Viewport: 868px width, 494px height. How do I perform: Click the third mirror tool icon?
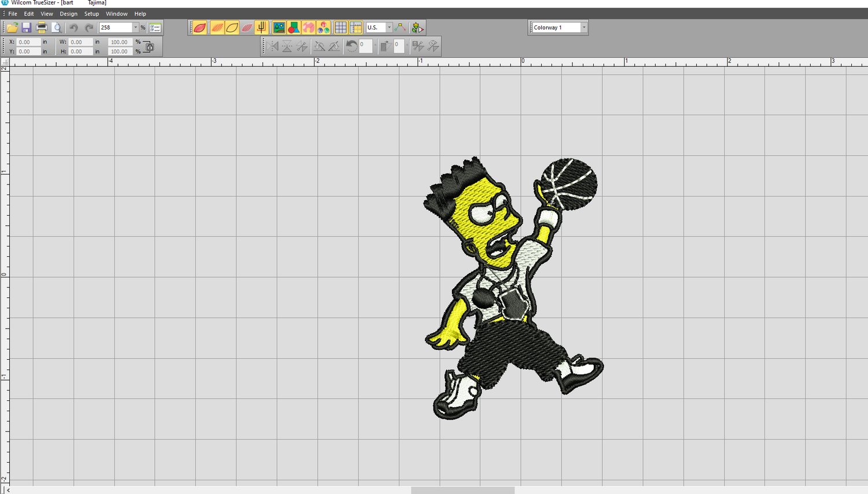click(301, 46)
